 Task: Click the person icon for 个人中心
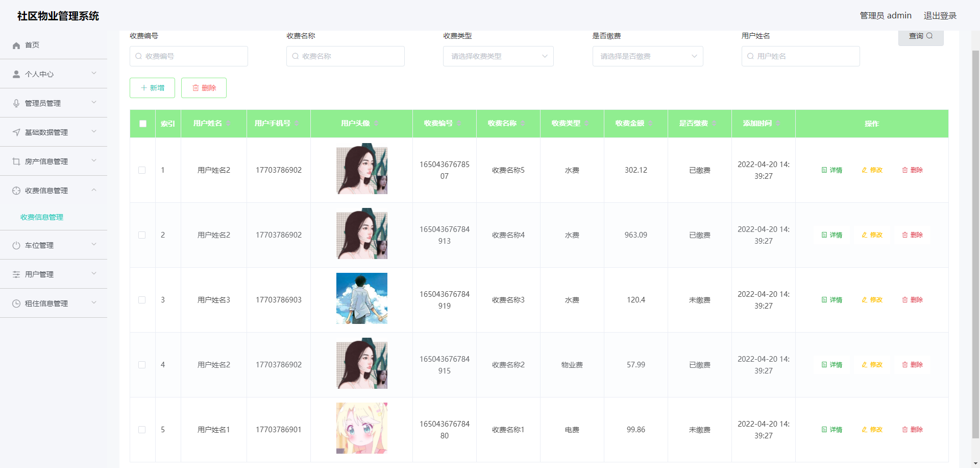point(16,74)
